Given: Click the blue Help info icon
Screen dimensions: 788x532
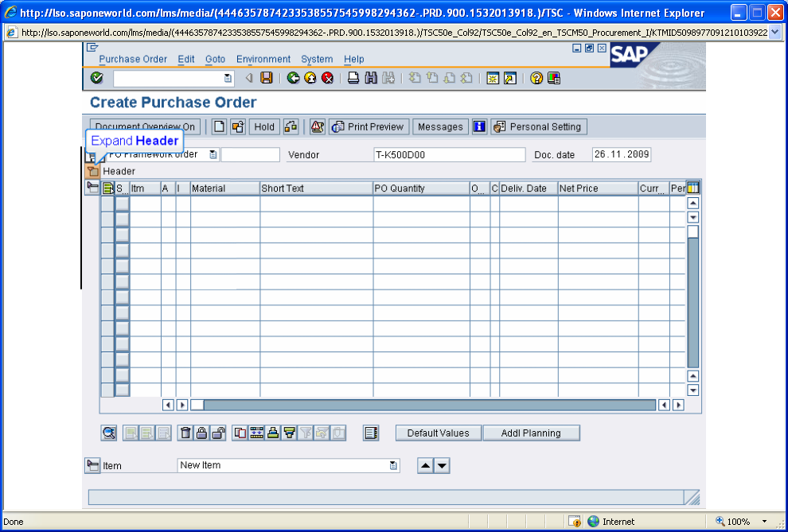Looking at the screenshot, I should point(479,126).
